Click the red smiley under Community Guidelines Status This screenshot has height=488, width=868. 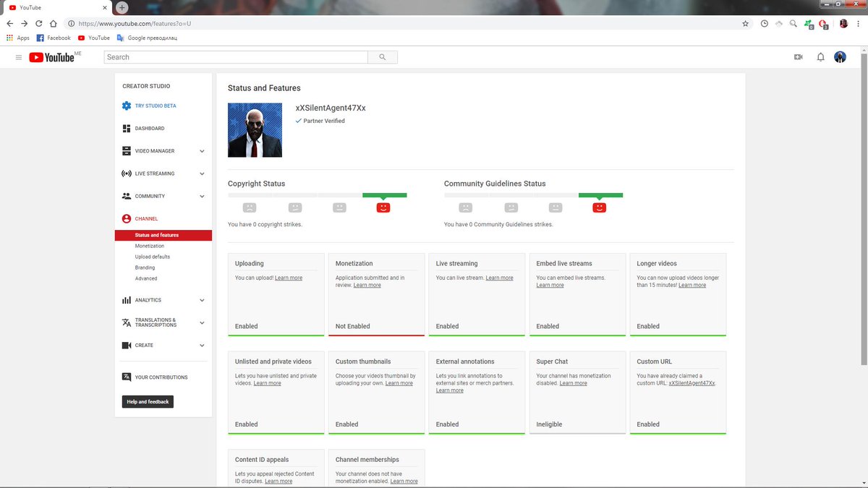[x=599, y=207]
